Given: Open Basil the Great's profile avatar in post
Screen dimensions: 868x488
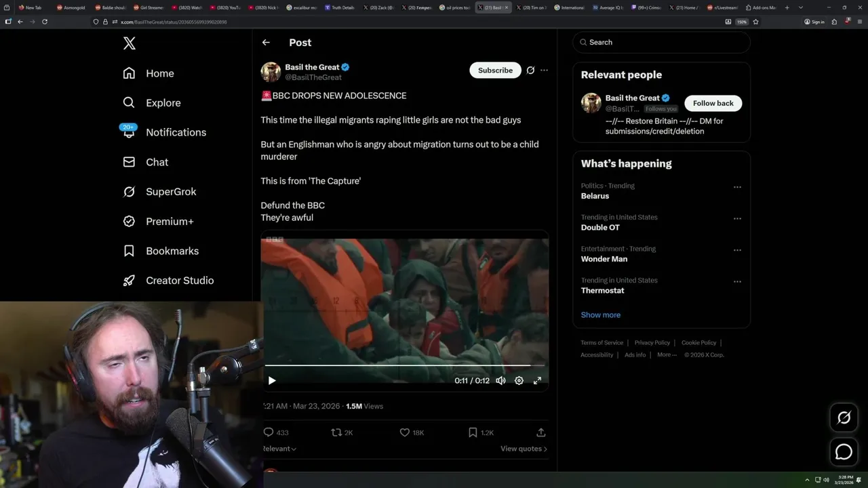Looking at the screenshot, I should 271,72.
